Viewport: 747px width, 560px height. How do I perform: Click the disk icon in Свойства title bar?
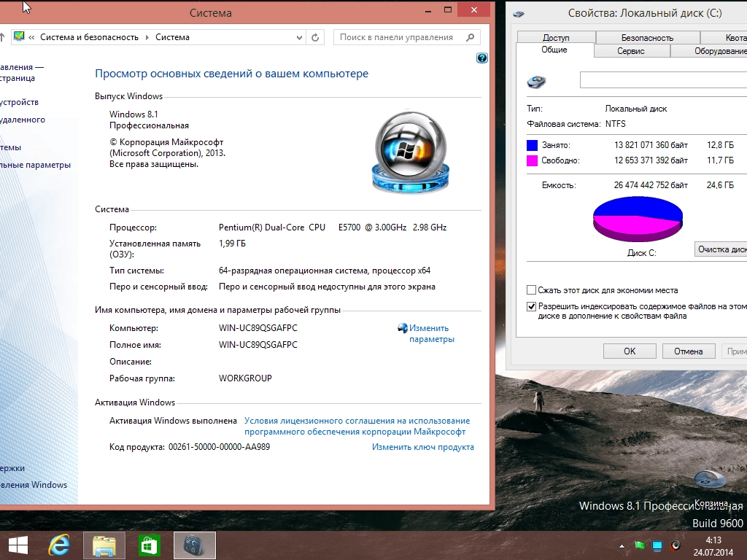[519, 14]
